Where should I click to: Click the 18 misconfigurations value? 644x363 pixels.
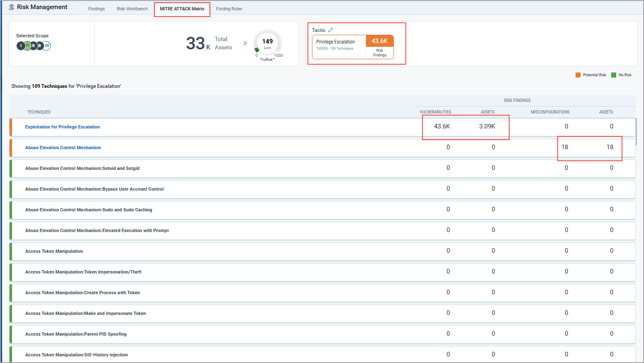coord(565,147)
